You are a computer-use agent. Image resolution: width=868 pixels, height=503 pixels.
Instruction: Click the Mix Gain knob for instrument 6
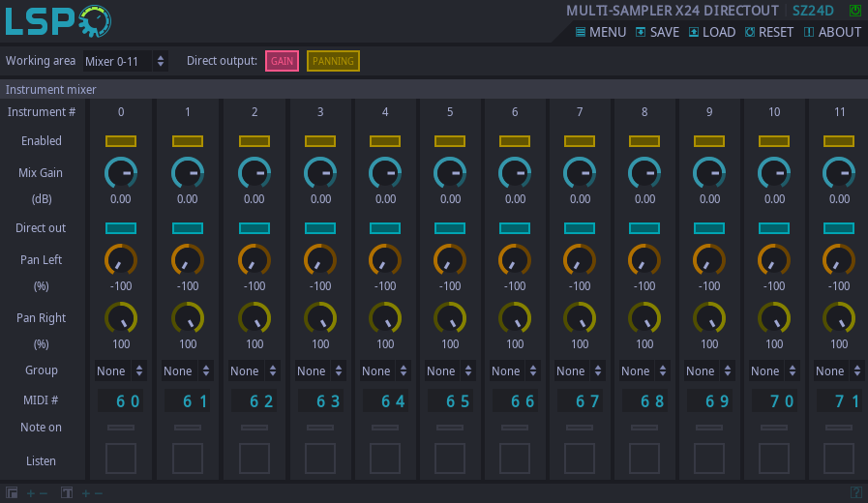click(515, 173)
